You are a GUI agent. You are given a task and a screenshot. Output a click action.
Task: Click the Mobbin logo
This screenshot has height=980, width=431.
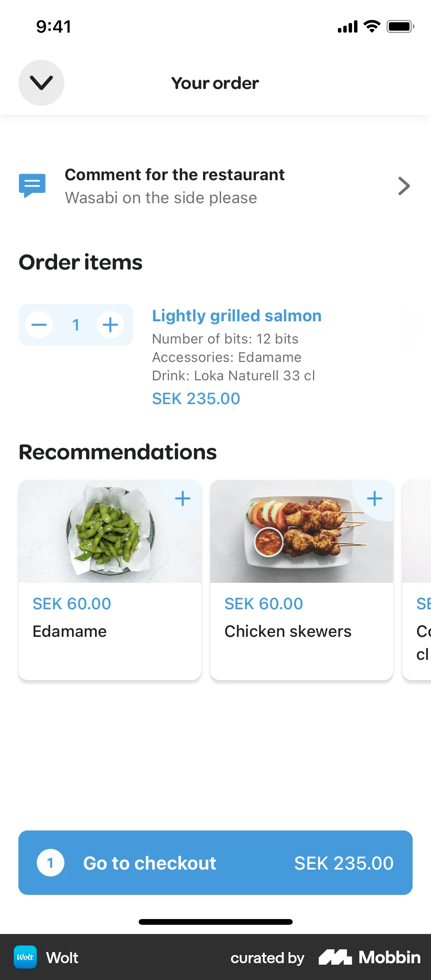tap(369, 957)
